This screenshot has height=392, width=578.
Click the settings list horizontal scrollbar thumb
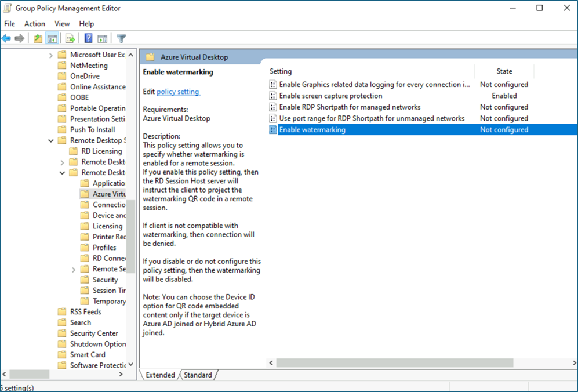click(x=395, y=363)
